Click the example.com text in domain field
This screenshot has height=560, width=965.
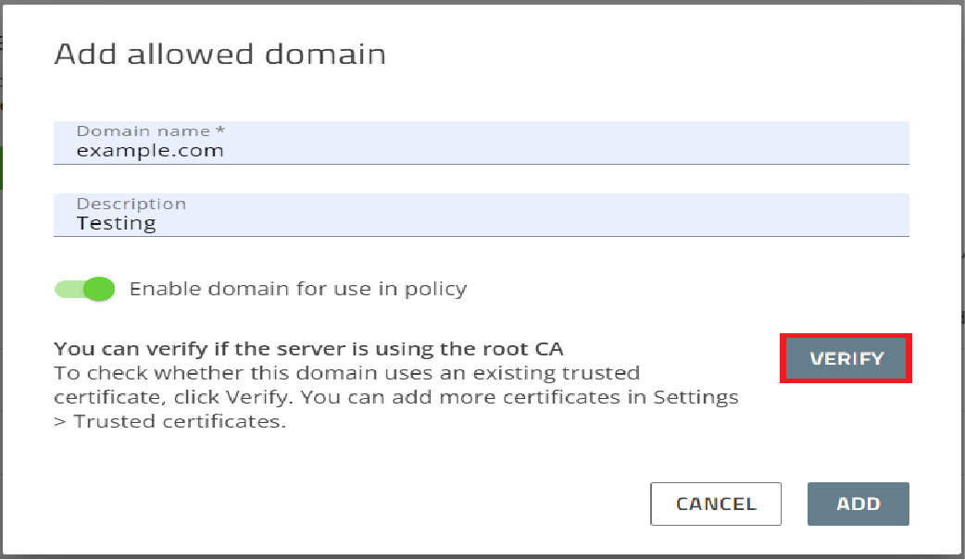[149, 151]
